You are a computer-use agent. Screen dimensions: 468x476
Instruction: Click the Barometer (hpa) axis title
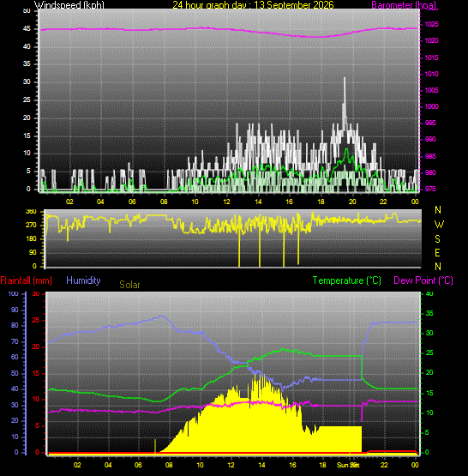[x=404, y=5]
